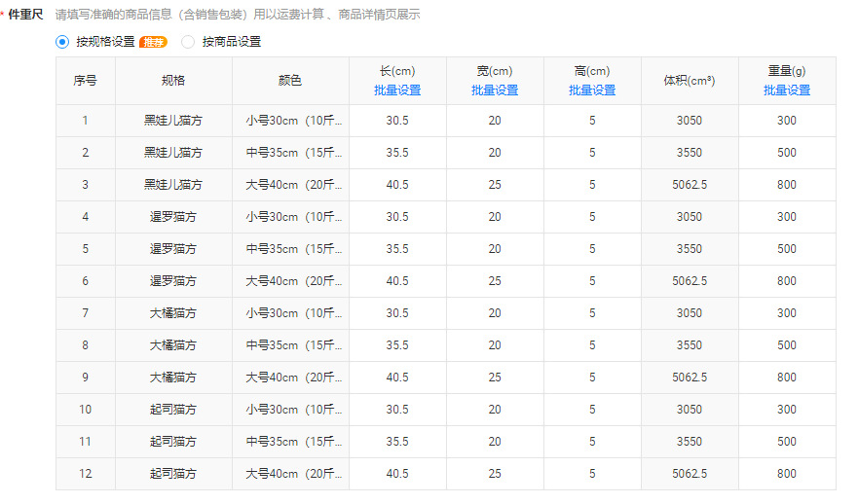Click the 体积(cm³) column header
Image resolution: width=858 pixels, height=504 pixels.
tap(690, 81)
